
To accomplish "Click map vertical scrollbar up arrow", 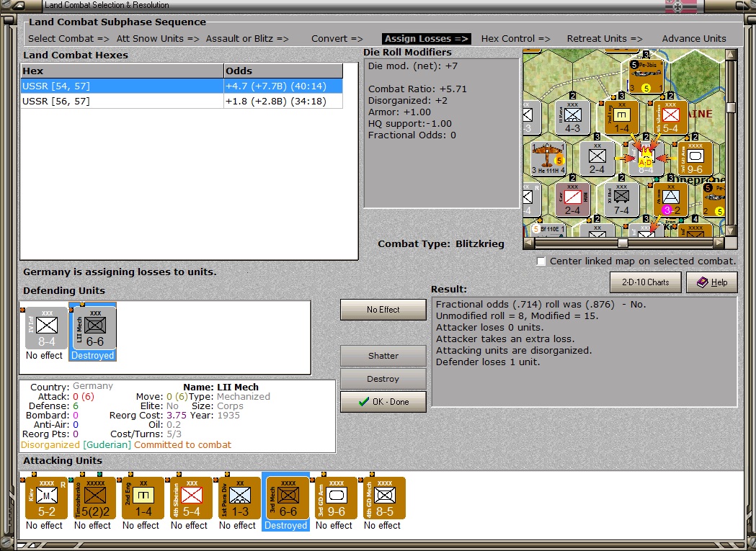I will (731, 55).
